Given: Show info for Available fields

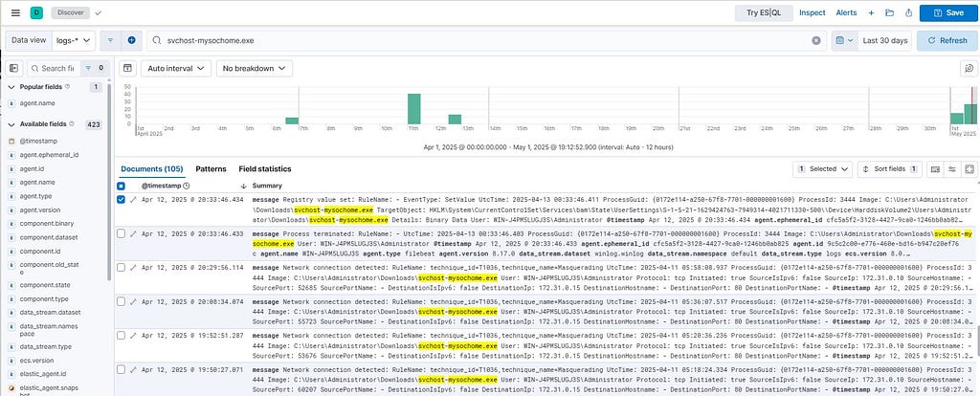Looking at the screenshot, I should (71, 124).
